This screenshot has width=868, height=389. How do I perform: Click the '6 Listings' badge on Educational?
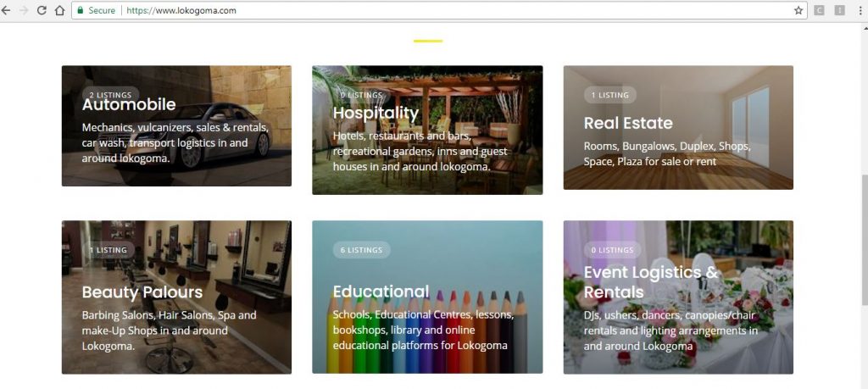coord(362,250)
